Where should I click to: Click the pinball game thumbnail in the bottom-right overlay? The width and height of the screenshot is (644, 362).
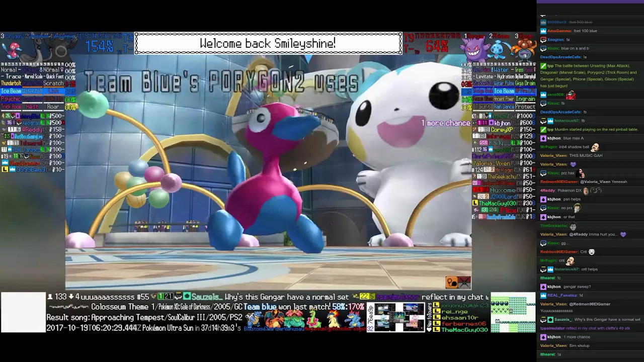(513, 312)
